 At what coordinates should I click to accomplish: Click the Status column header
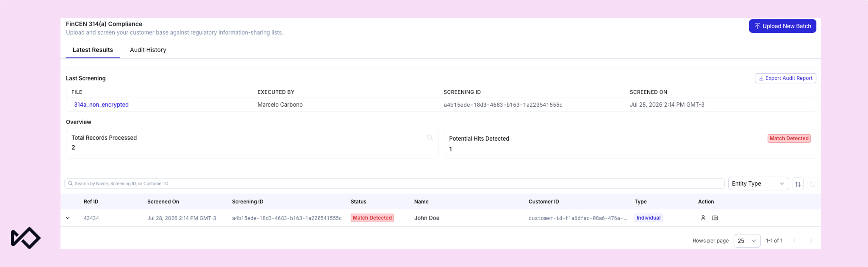(x=358, y=202)
